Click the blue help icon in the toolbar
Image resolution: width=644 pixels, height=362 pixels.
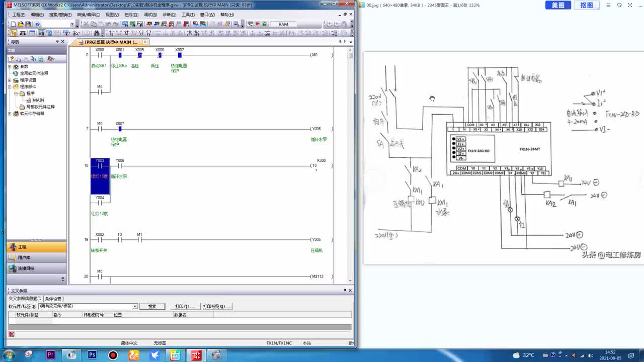pyautogui.click(x=38, y=24)
